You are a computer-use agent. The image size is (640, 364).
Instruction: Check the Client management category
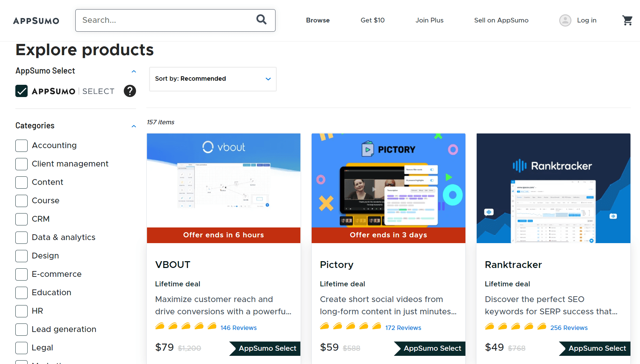pos(21,164)
